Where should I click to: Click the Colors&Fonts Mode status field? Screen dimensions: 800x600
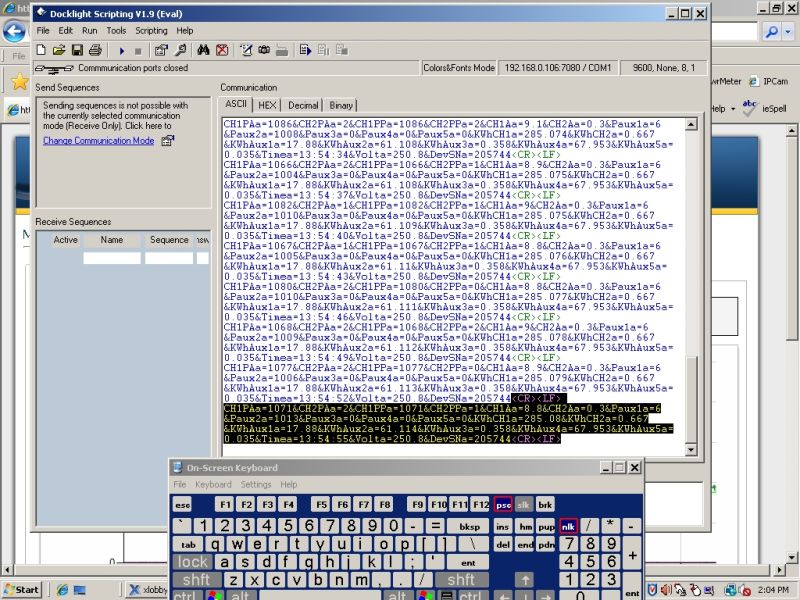pos(459,68)
